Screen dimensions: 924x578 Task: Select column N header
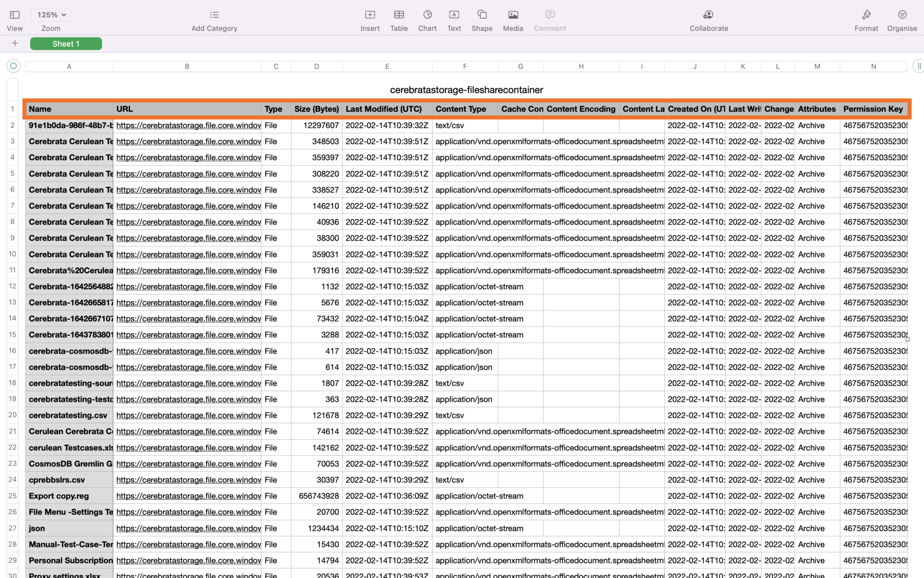873,66
